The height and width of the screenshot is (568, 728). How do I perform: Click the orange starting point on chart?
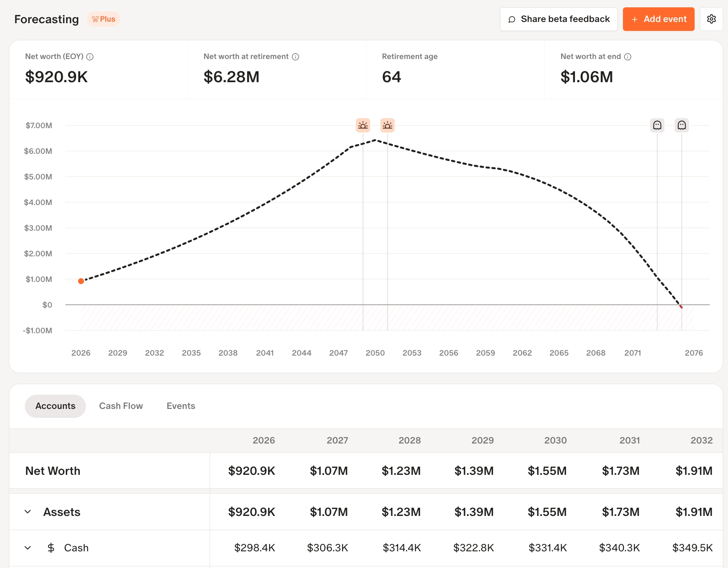point(81,281)
